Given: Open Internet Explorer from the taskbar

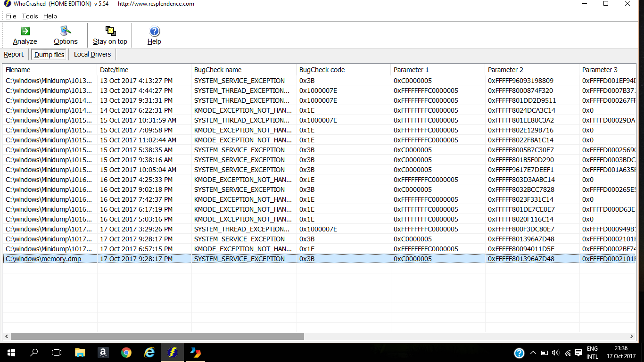Looking at the screenshot, I should pos(149,353).
